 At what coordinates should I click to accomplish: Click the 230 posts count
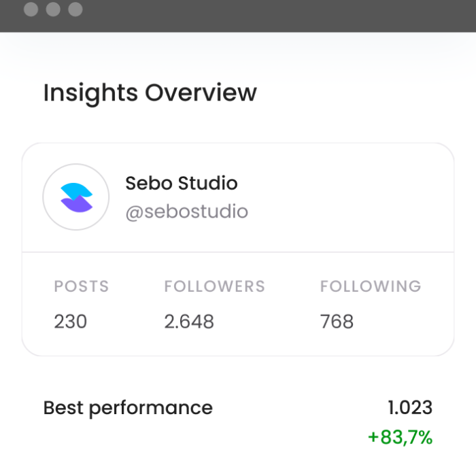71,322
